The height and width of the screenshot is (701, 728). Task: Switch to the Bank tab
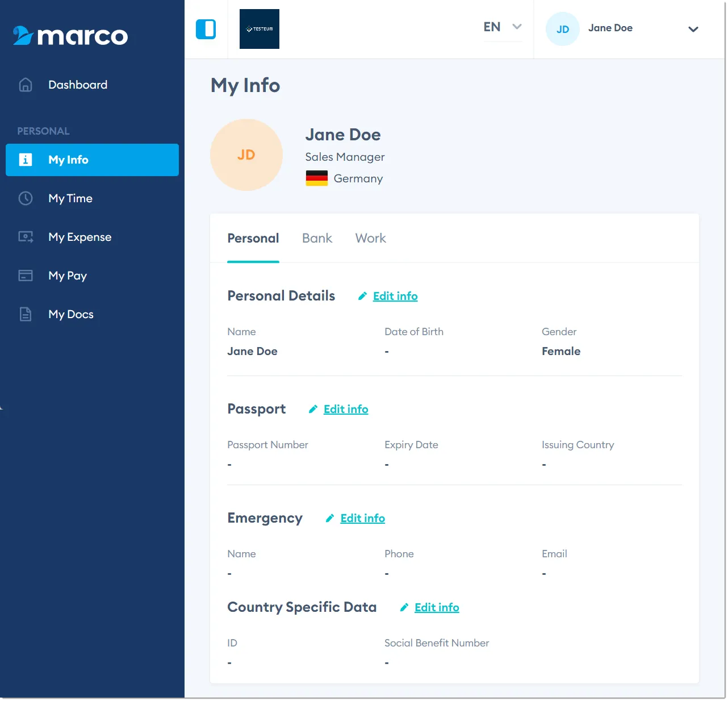tap(317, 239)
